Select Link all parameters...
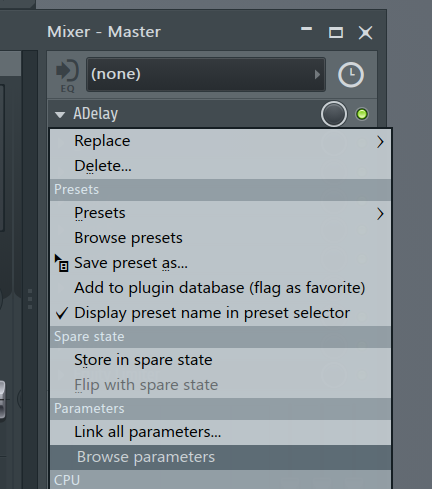432x489 pixels. (220, 432)
